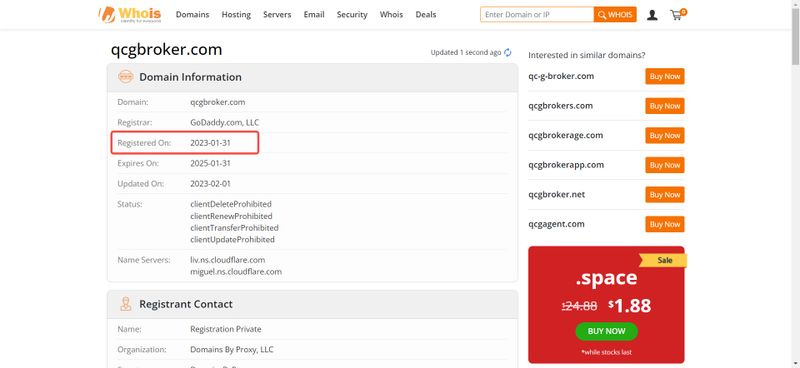Click the Domain Information header icon
The height and width of the screenshot is (368, 800).
(x=126, y=77)
